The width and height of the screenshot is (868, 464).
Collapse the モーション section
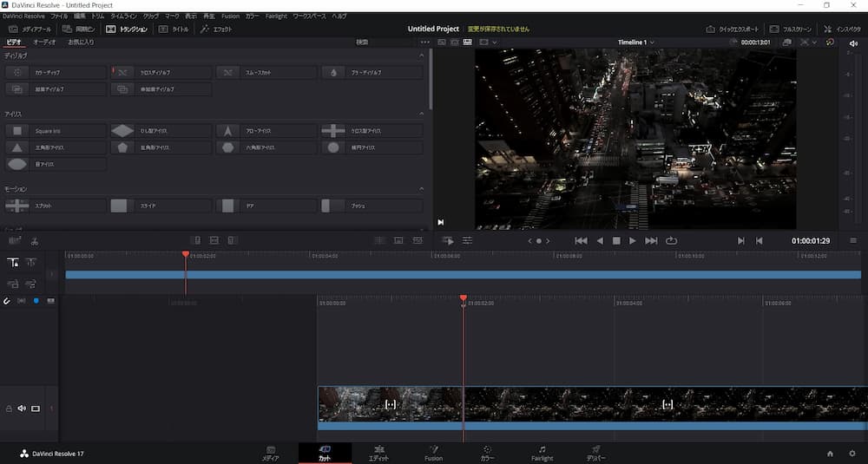[x=421, y=189]
